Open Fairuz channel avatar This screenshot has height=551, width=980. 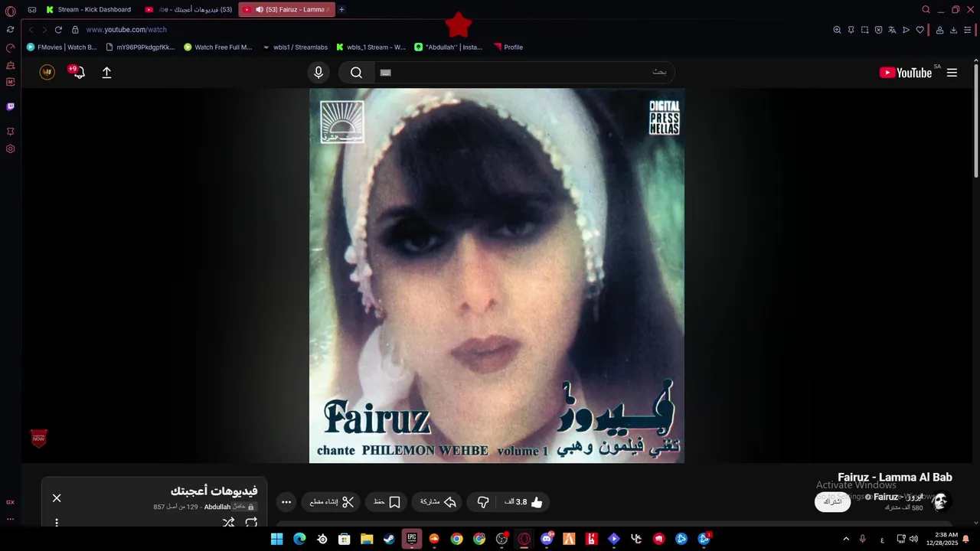point(940,501)
